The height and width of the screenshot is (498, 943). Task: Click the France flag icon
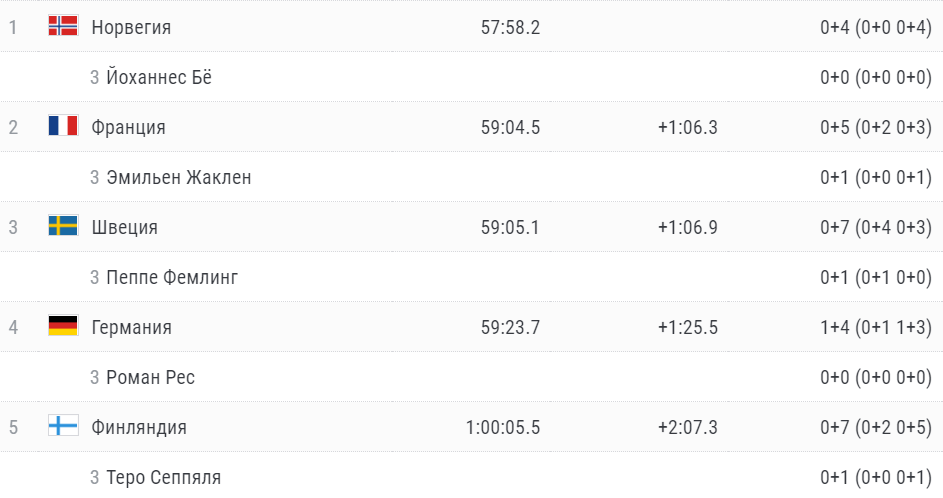pyautogui.click(x=63, y=126)
